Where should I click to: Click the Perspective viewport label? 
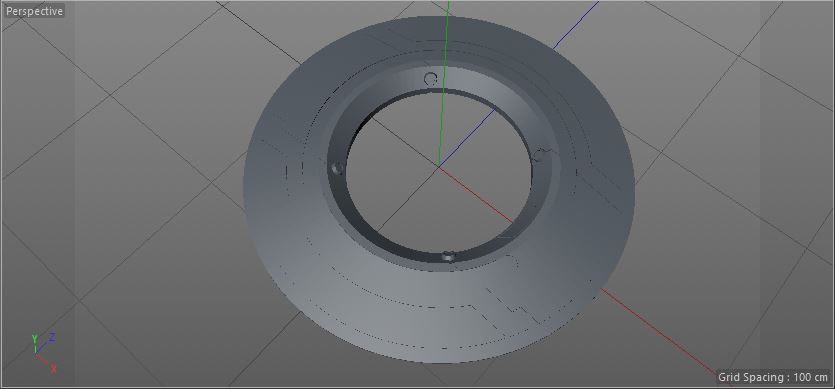tap(34, 11)
